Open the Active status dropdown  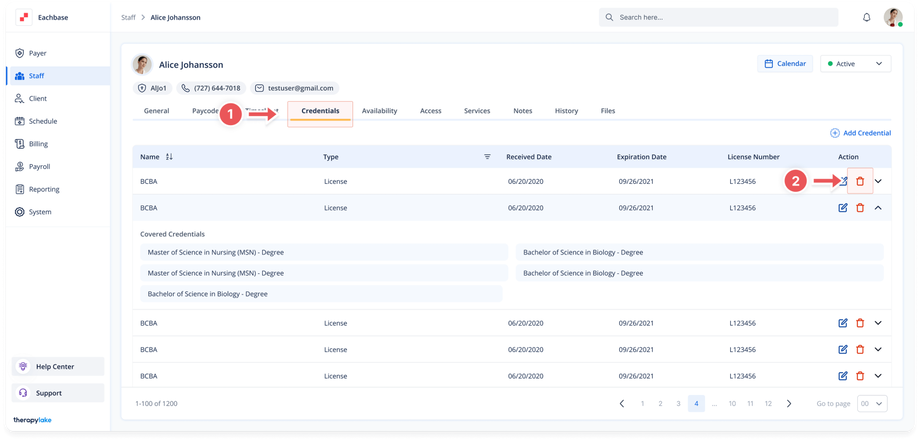(855, 64)
